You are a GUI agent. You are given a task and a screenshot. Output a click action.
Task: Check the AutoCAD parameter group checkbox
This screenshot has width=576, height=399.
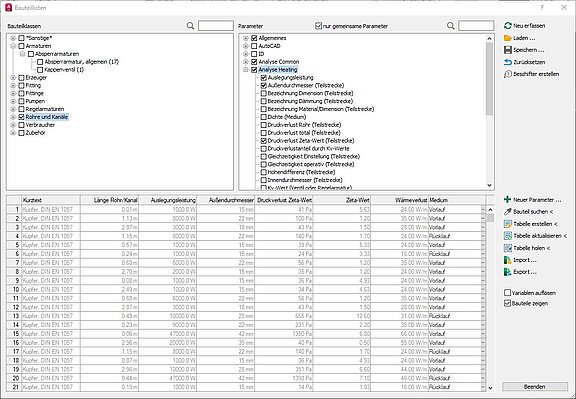pos(254,46)
